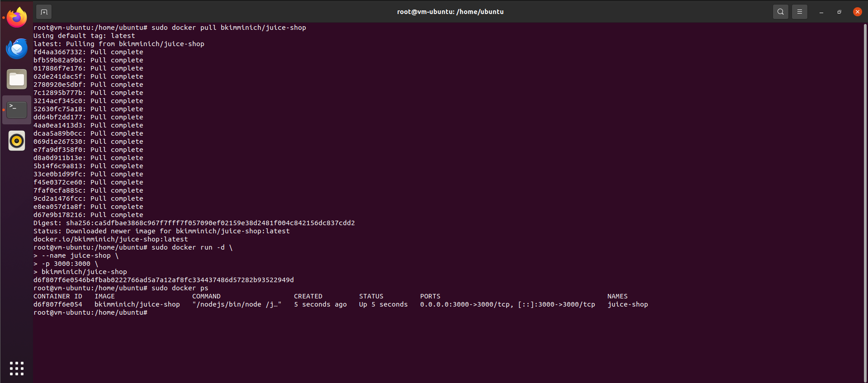This screenshot has height=383, width=868.
Task: Open Firefox from the dock
Action: click(x=17, y=18)
